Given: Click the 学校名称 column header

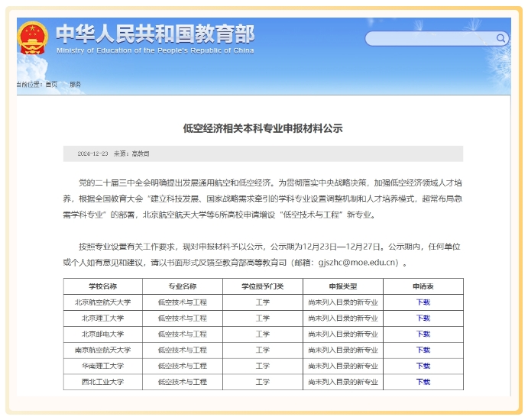Looking at the screenshot, I should pyautogui.click(x=102, y=286).
